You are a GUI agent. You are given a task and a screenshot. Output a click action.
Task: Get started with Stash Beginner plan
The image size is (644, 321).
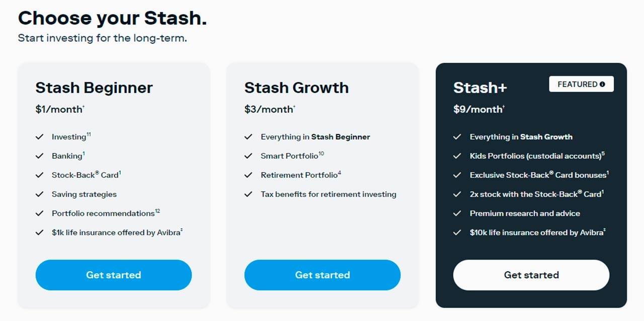(x=114, y=275)
